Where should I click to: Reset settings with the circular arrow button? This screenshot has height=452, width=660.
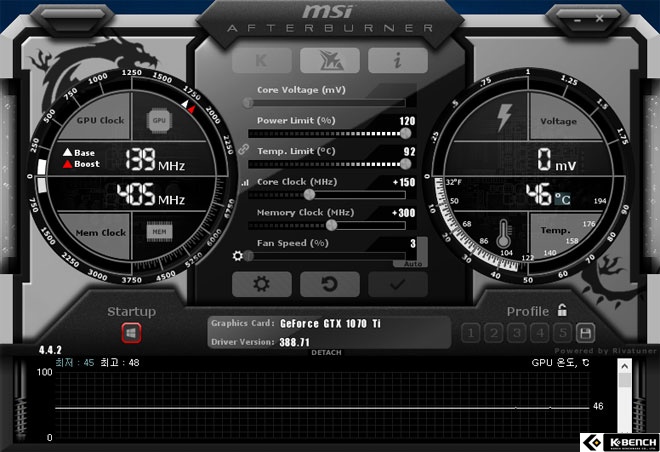click(330, 284)
